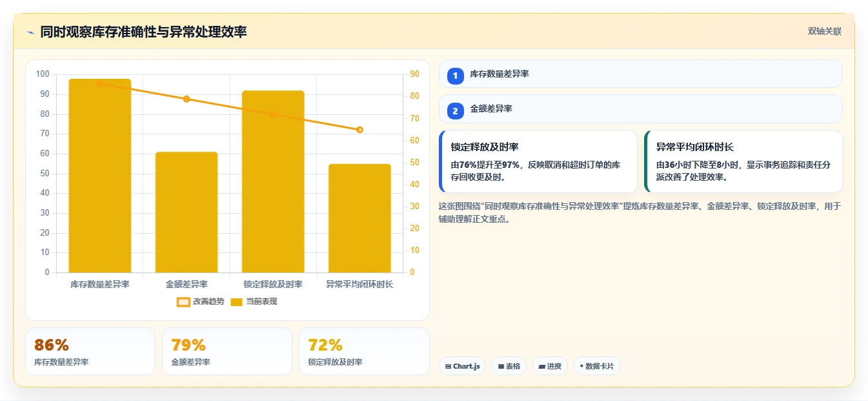The width and height of the screenshot is (868, 401).
Task: Click the 异常平均闭环时长 info card heading
Action: [x=695, y=147]
